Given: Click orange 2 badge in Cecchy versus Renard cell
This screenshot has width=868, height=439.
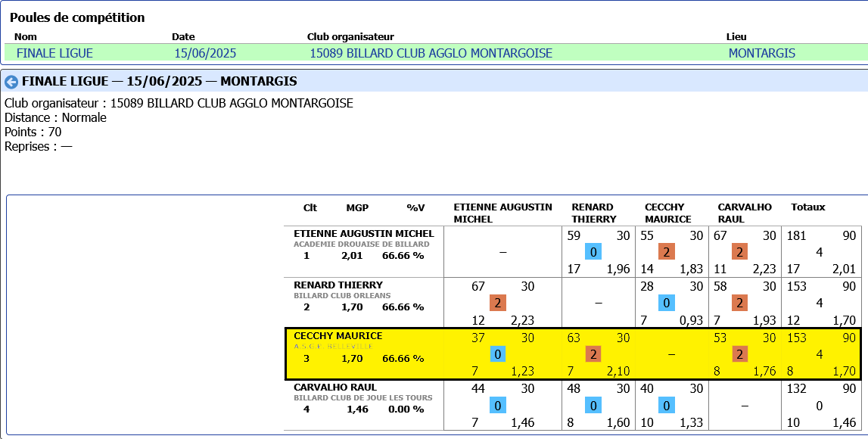Looking at the screenshot, I should pos(594,354).
